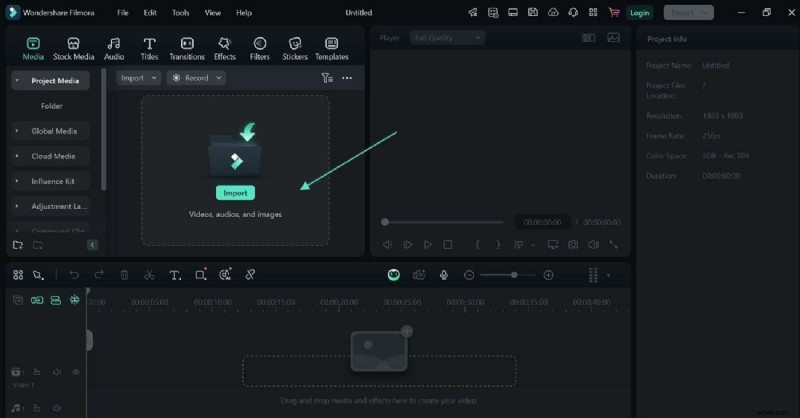Open the Full Quality player dropdown

(447, 38)
